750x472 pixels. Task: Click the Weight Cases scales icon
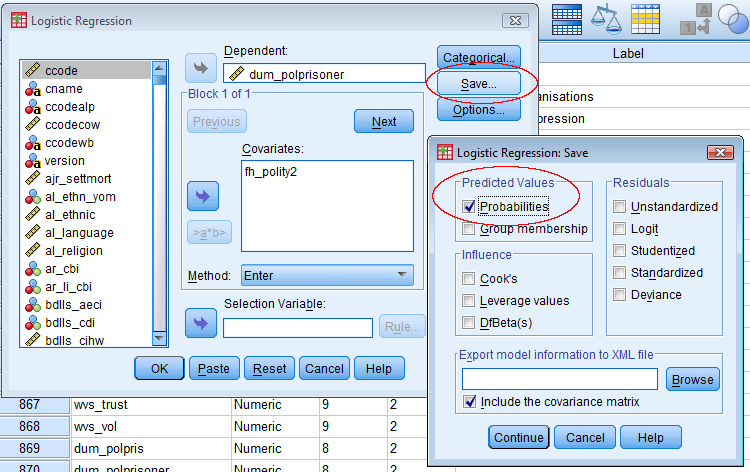(x=605, y=19)
